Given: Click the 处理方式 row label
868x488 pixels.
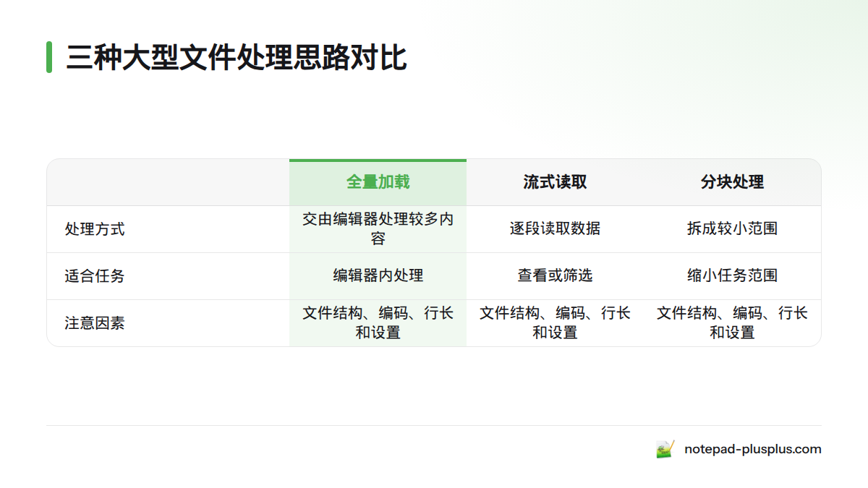Looking at the screenshot, I should pyautogui.click(x=95, y=229).
